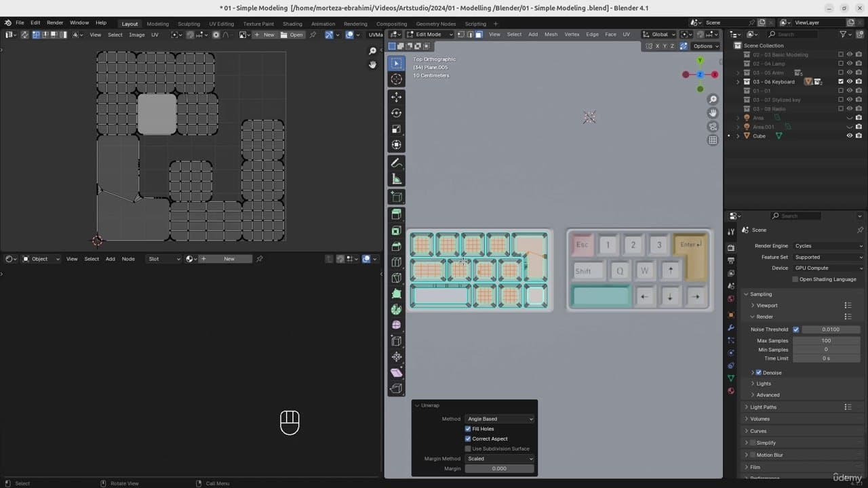
Task: Open the Render menu in top bar
Action: 55,22
